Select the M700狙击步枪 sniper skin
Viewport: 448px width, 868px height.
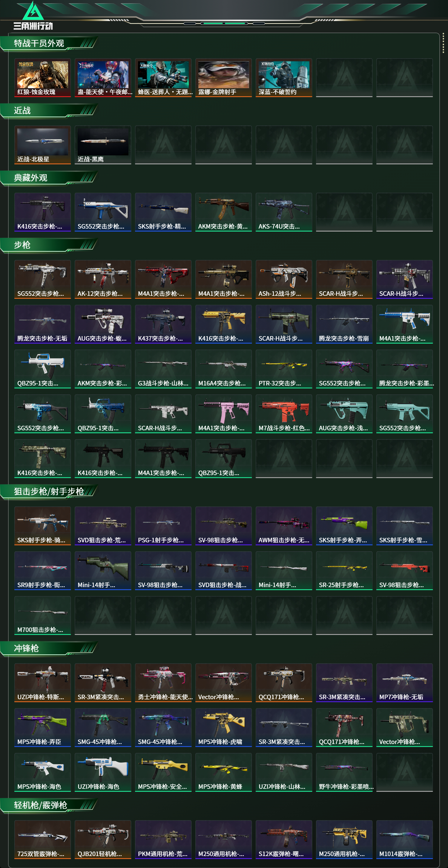click(x=42, y=615)
